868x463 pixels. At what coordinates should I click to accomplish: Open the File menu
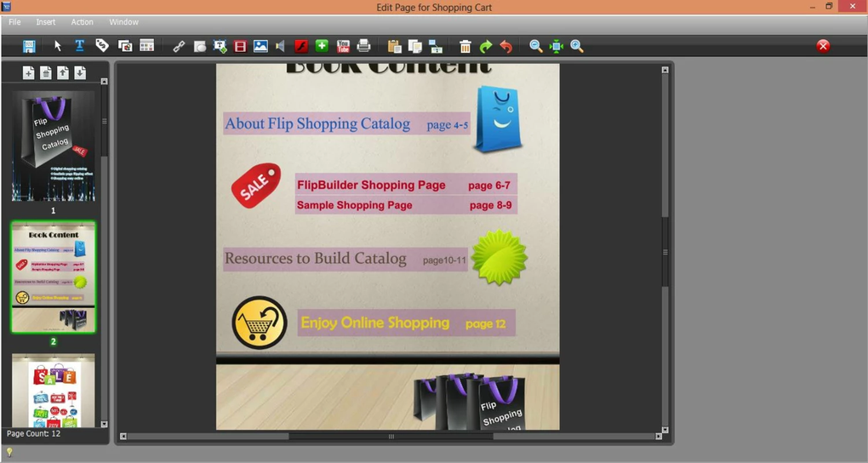tap(15, 22)
